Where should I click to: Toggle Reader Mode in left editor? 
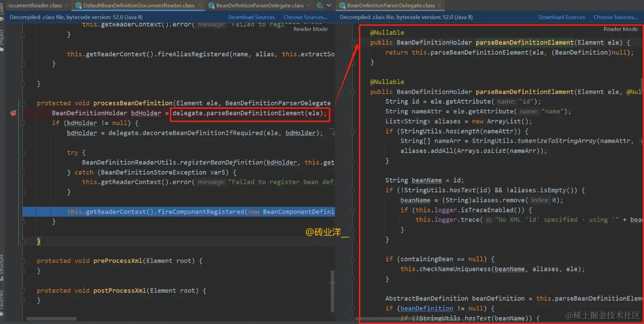click(x=311, y=29)
